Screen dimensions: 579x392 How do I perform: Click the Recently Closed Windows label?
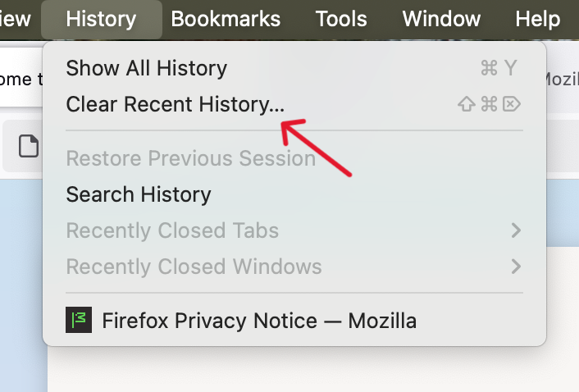click(x=194, y=267)
